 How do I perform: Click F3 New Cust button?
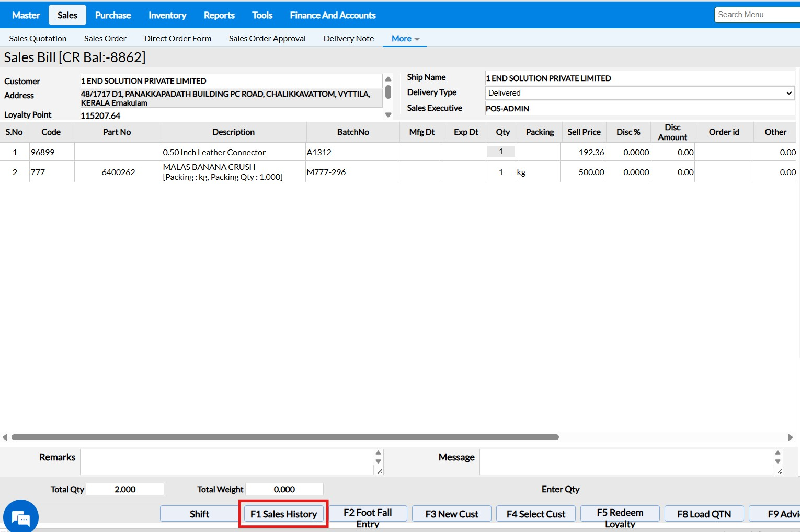pyautogui.click(x=452, y=514)
